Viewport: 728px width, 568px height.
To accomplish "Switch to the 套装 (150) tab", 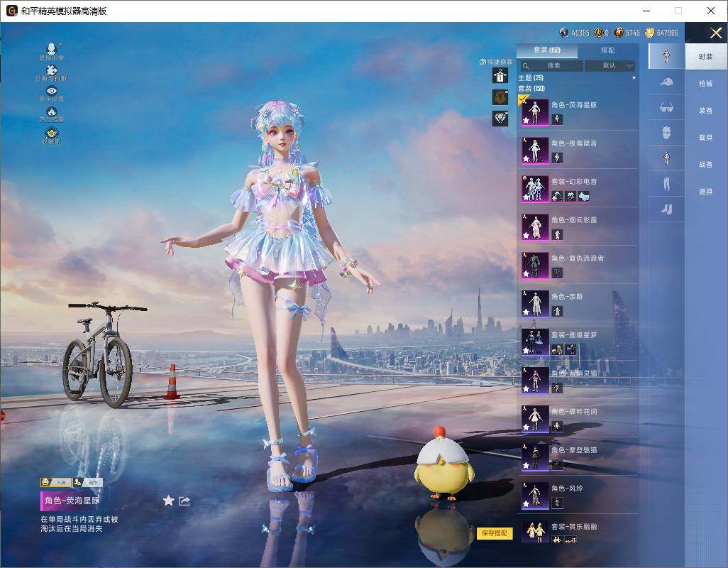I will (547, 50).
